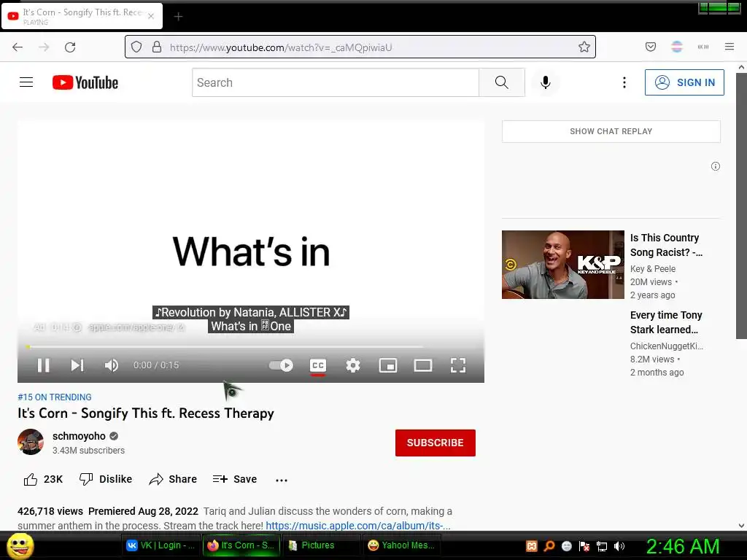
Task: Open the player settings gear
Action: pos(352,365)
